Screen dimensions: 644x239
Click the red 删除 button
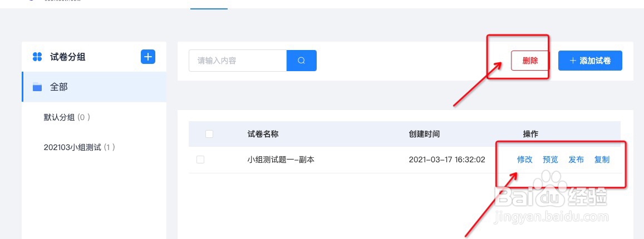[x=530, y=61]
